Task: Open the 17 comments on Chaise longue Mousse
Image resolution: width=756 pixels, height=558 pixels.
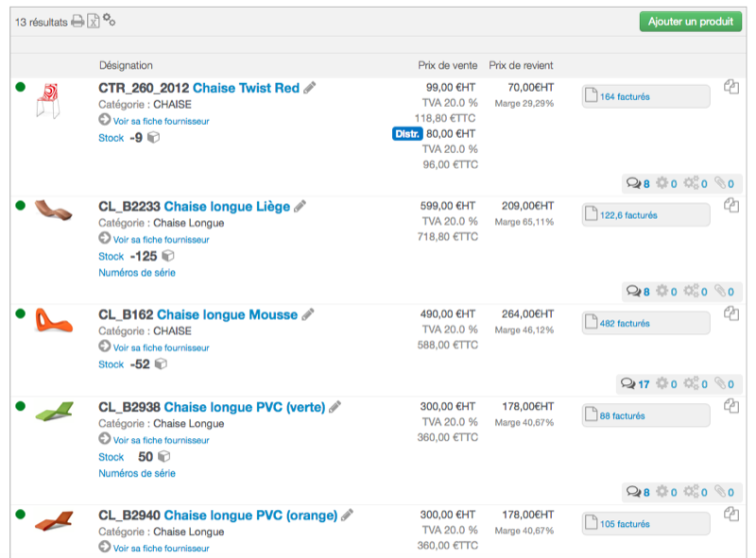Action: coord(634,384)
